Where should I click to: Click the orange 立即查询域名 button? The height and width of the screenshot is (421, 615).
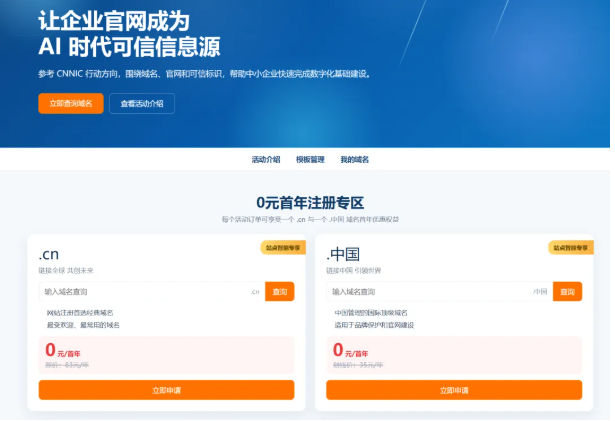coord(71,104)
